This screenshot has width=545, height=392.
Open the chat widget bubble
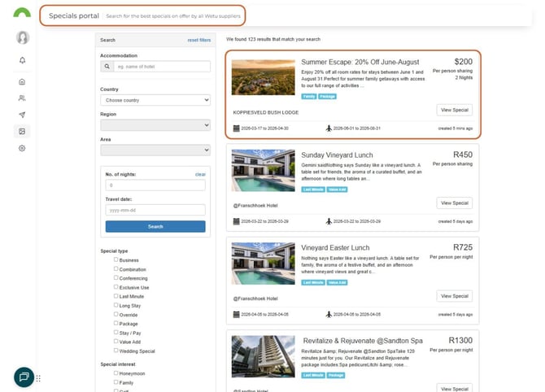24,377
